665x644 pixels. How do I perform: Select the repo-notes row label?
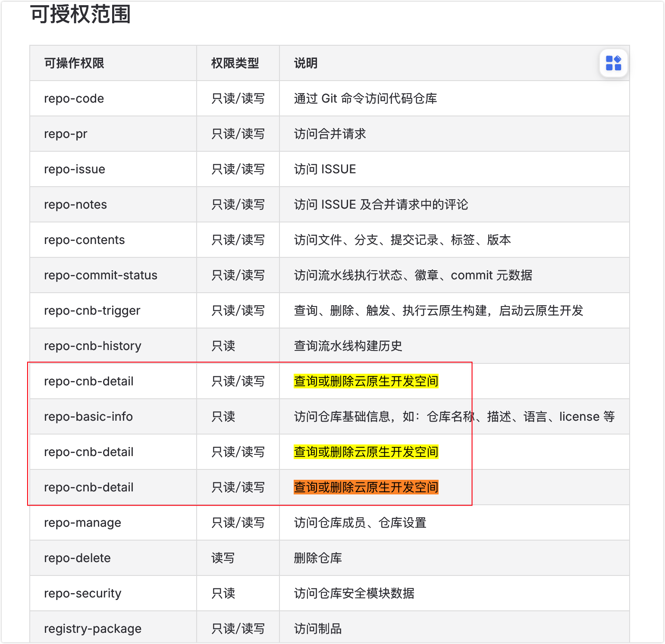click(x=75, y=205)
